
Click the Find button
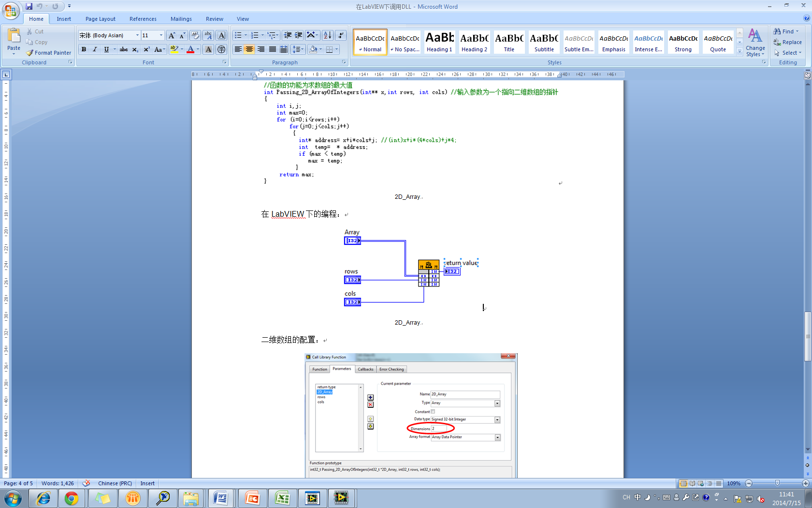coord(786,31)
